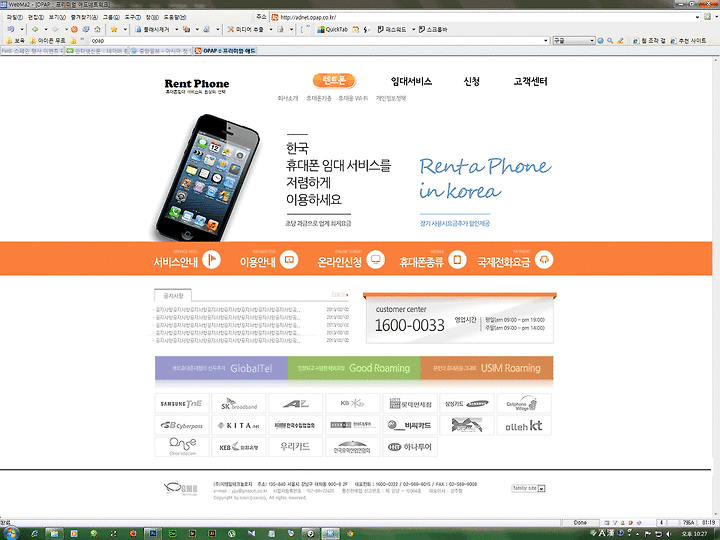Open the 구글 search engine combo box
This screenshot has height=540, width=720.
574,40
